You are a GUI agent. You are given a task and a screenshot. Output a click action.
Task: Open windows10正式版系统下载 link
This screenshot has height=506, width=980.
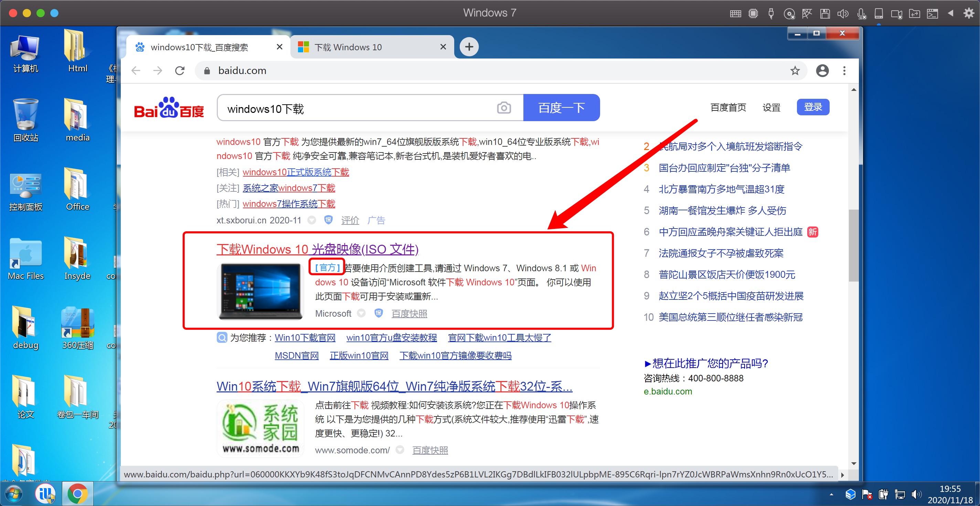(x=296, y=172)
